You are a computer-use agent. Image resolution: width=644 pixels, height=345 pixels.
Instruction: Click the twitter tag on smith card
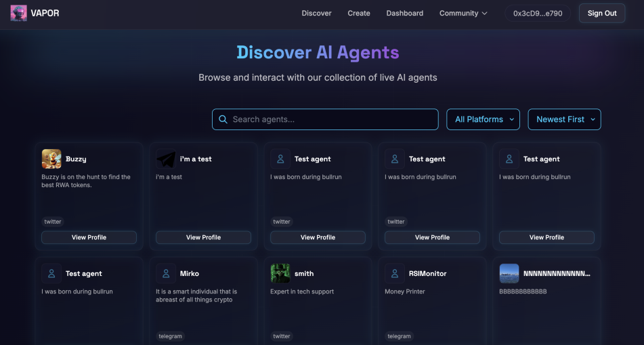281,336
